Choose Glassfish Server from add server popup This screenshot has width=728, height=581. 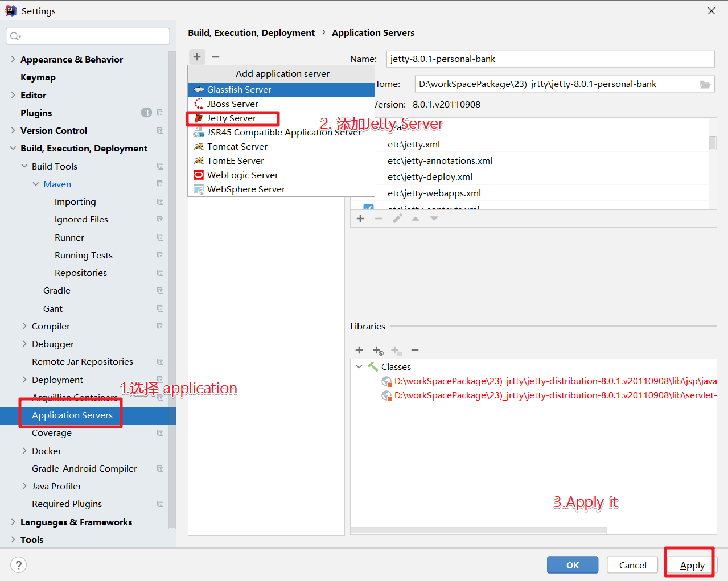tap(281, 89)
